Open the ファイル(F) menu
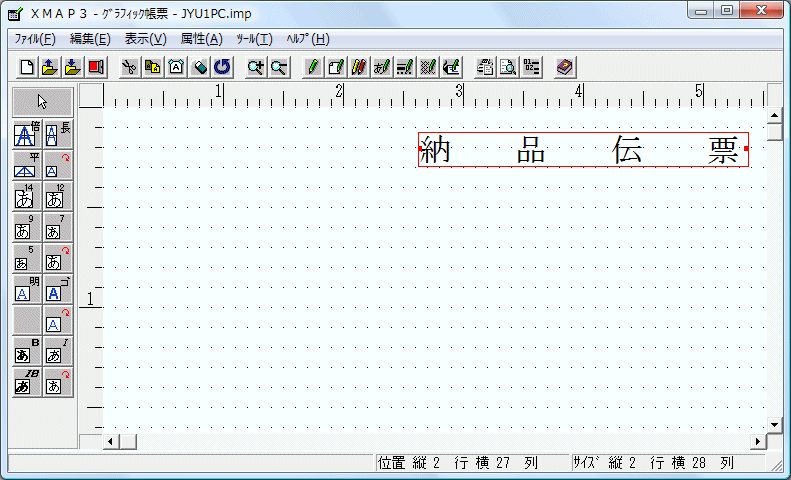 coord(35,39)
